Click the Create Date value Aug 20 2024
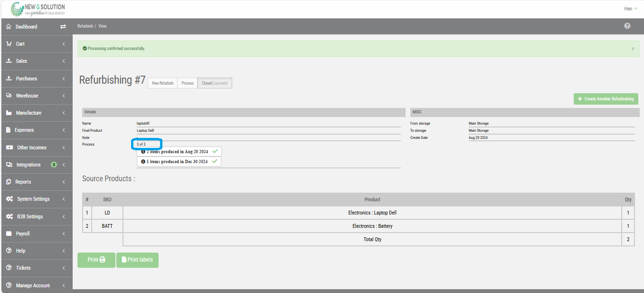Viewport: 644px width, 293px height. pos(478,137)
